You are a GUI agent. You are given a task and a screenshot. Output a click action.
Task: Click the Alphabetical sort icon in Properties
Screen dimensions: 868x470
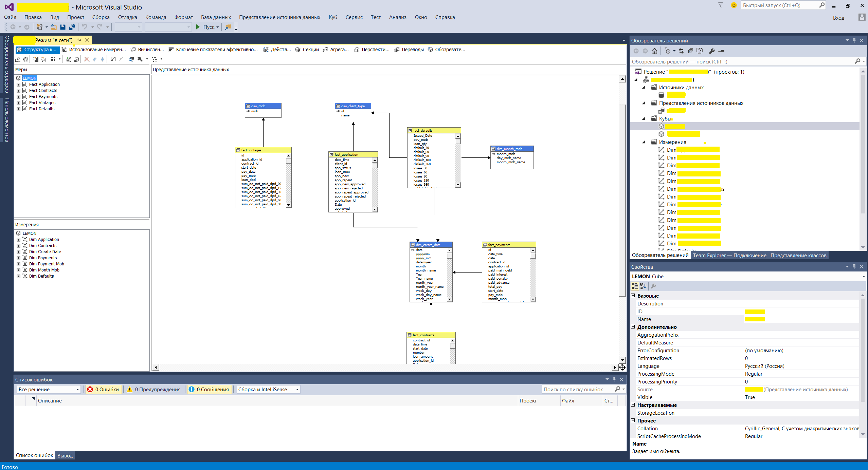pyautogui.click(x=643, y=286)
